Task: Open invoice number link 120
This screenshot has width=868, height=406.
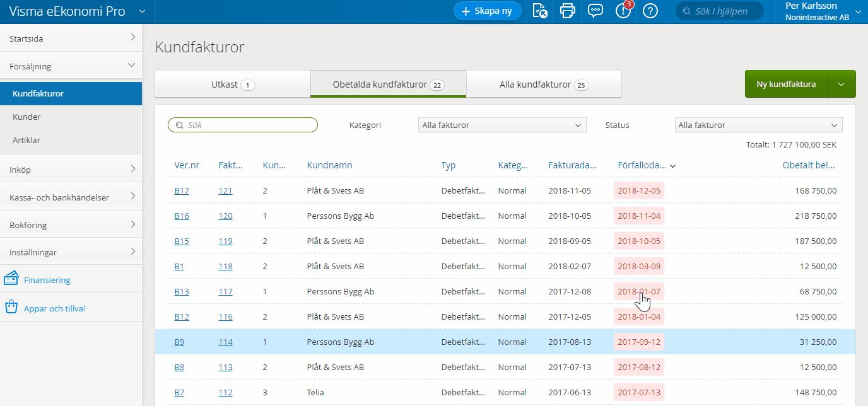Action: click(x=225, y=216)
